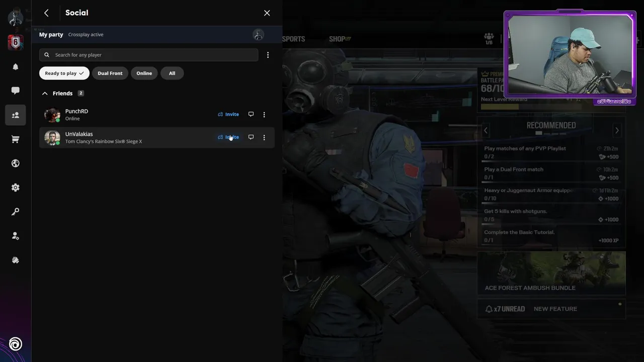The height and width of the screenshot is (362, 644).
Task: Toggle the All filter
Action: [172, 73]
